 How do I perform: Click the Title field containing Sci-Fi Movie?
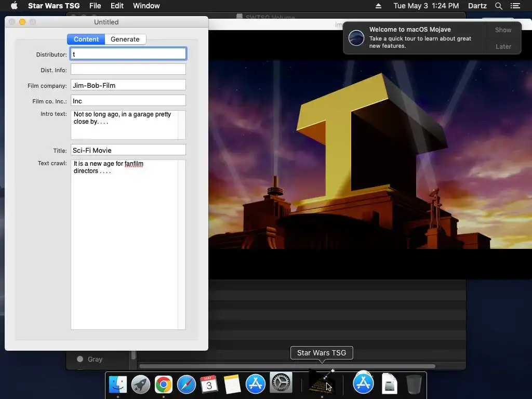point(128,150)
